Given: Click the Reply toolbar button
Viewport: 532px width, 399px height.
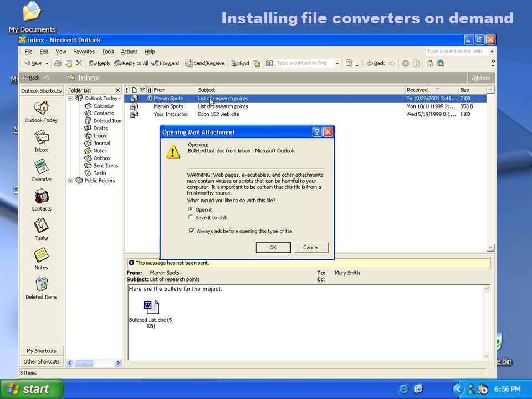Looking at the screenshot, I should (99, 63).
